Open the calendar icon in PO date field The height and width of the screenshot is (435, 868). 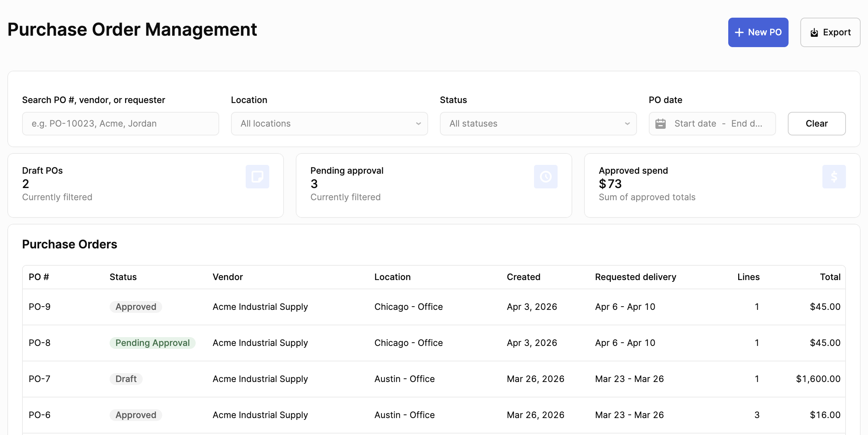click(661, 124)
